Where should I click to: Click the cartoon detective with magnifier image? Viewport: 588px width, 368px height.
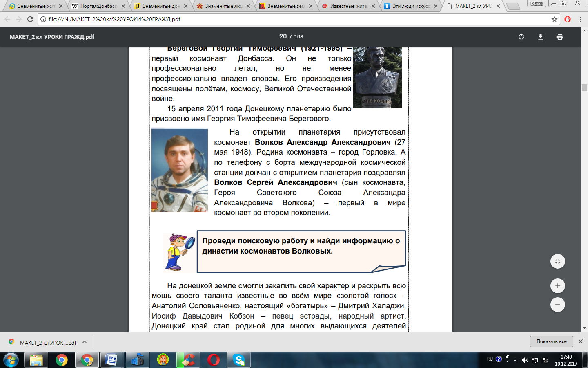(x=180, y=253)
